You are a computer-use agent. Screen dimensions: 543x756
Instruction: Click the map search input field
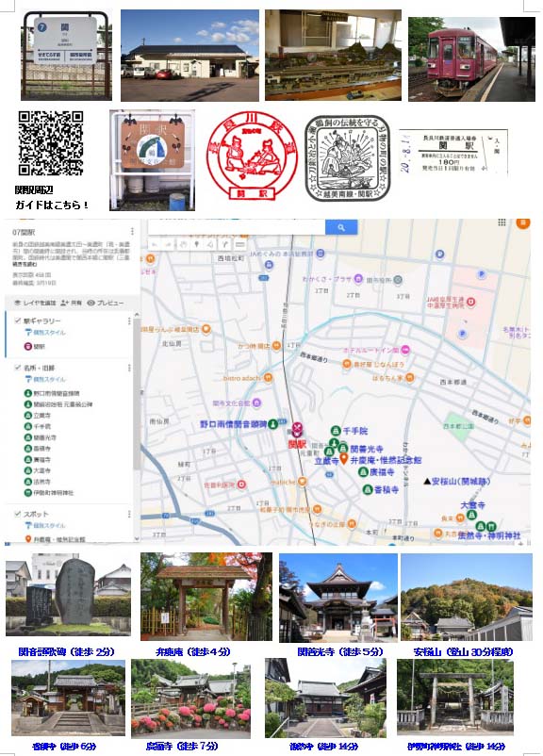(237, 227)
